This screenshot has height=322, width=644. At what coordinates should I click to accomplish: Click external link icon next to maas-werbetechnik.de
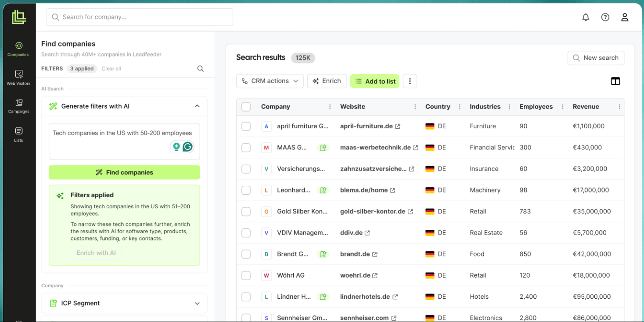click(415, 148)
